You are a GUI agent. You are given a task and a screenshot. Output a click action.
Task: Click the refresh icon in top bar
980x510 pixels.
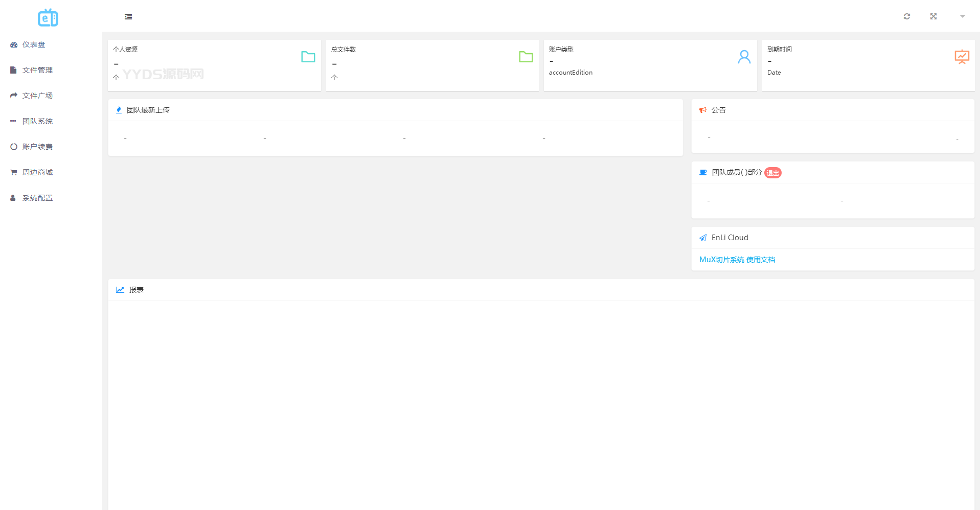click(x=906, y=16)
